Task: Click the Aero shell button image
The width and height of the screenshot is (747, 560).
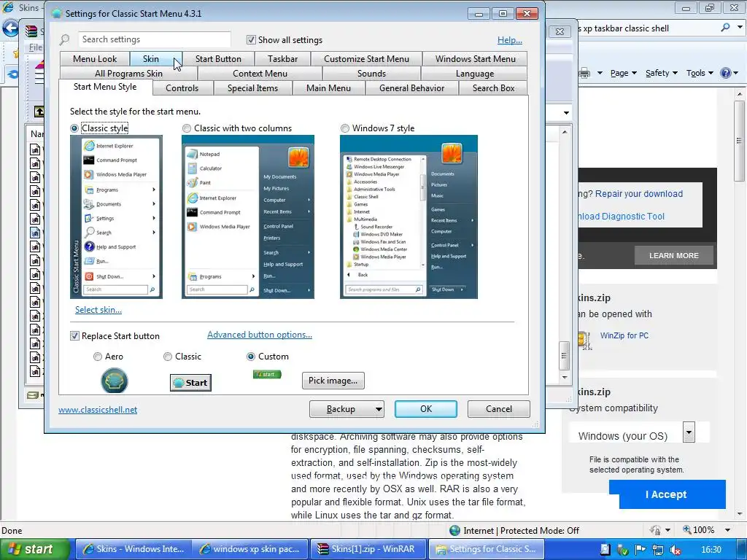Action: tap(115, 381)
